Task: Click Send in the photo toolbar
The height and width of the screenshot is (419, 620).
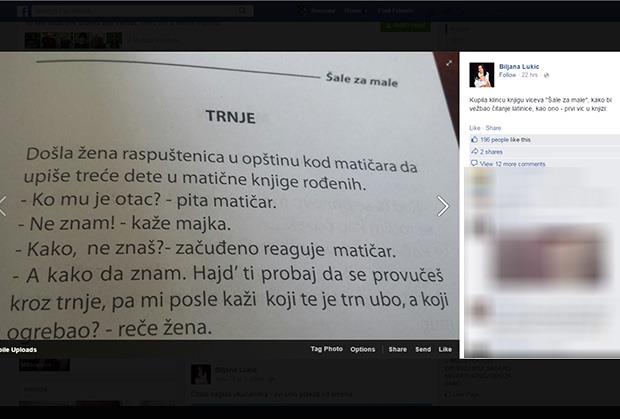Action: [423, 349]
